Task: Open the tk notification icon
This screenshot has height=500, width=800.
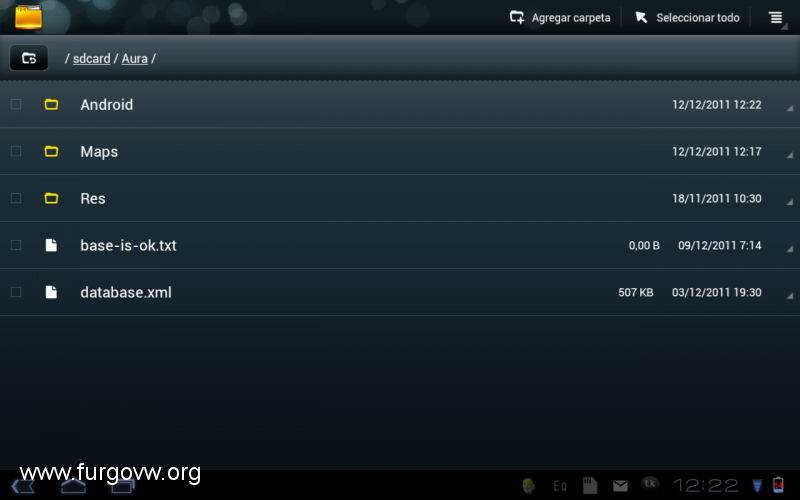Action: (649, 484)
